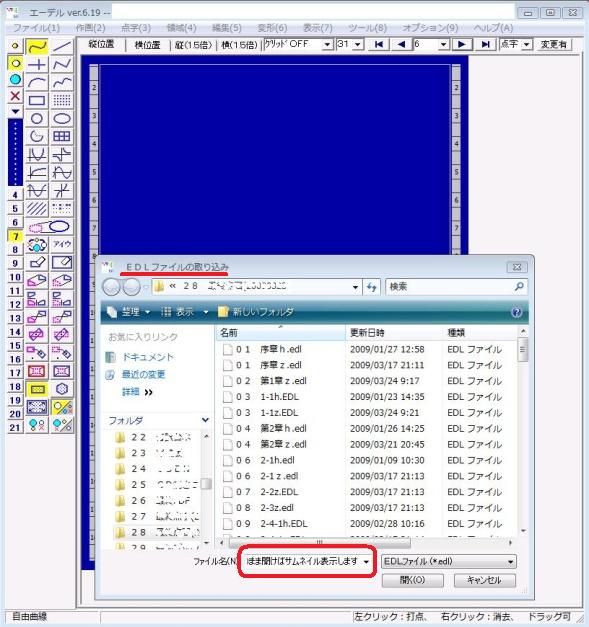Screen dimensions: 589x627
Task: Toggle dot spacing number 7
Action: coord(15,236)
